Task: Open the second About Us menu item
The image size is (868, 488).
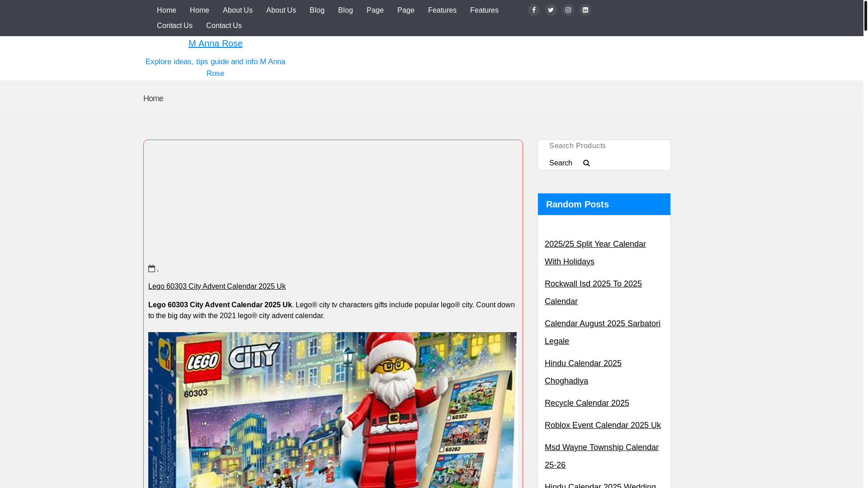Action: (281, 10)
